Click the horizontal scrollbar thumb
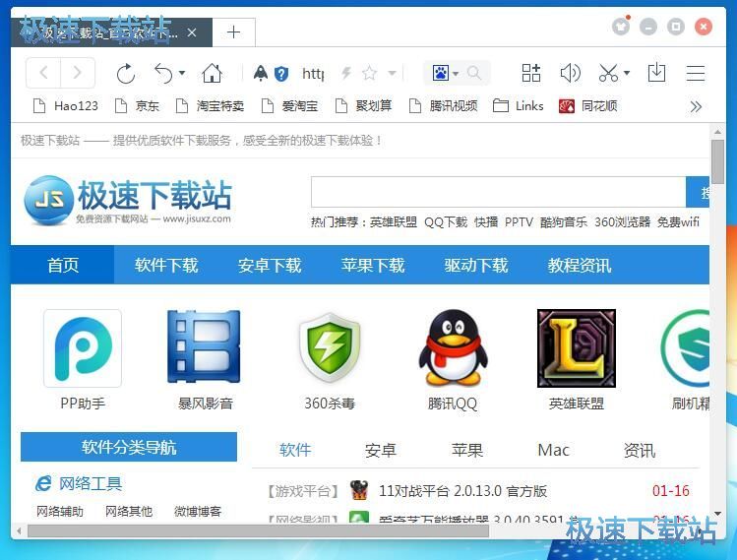Viewport: 737px width, 560px height. [258, 530]
